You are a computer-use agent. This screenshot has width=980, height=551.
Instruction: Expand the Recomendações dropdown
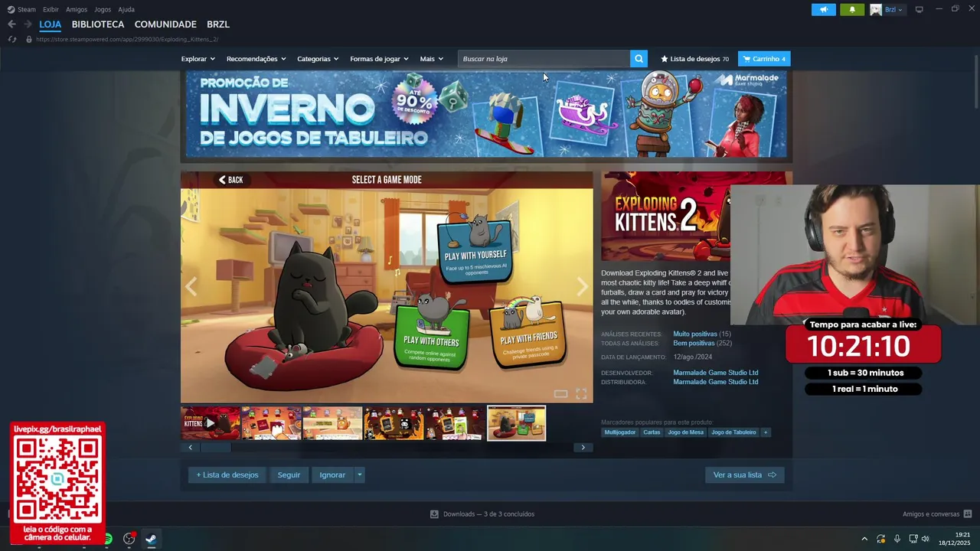point(256,59)
